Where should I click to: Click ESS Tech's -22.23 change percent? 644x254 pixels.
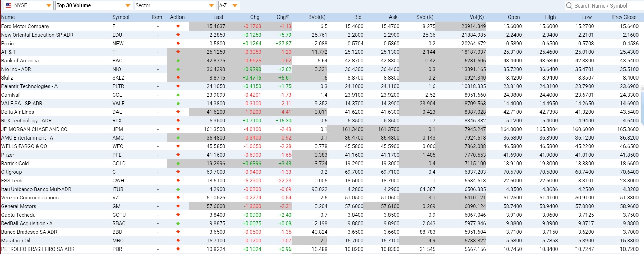tap(284, 181)
